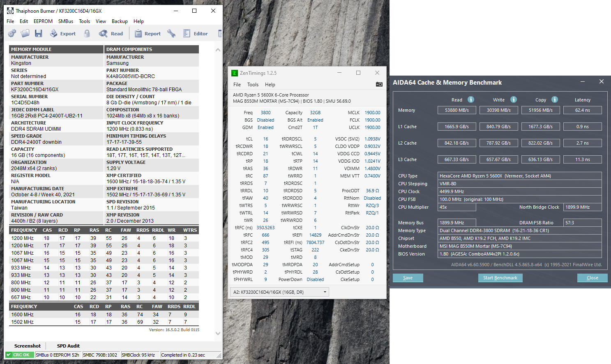Open the Edit menu in Thaiphoon Burner
611x364 pixels.
coord(24,21)
